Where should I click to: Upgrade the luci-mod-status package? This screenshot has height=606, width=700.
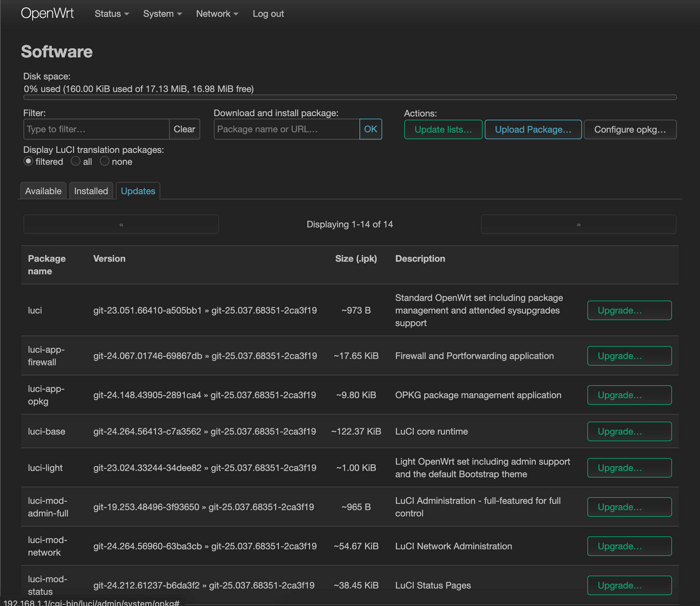click(629, 585)
